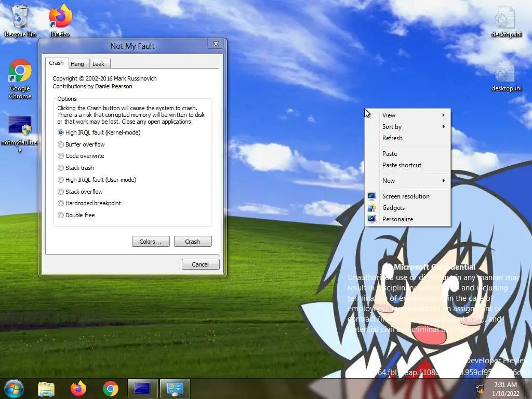The image size is (532, 399).
Task: Click the Colors... button
Action: click(151, 242)
